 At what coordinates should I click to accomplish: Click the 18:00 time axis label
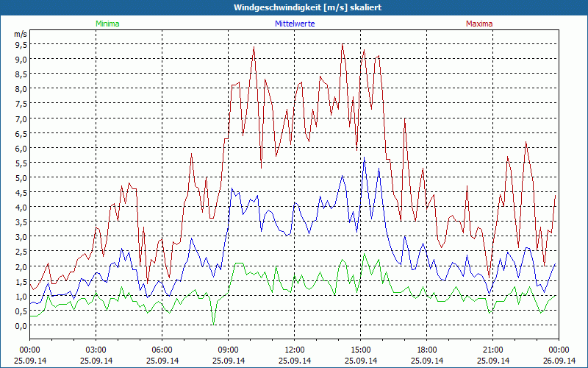pos(427,350)
